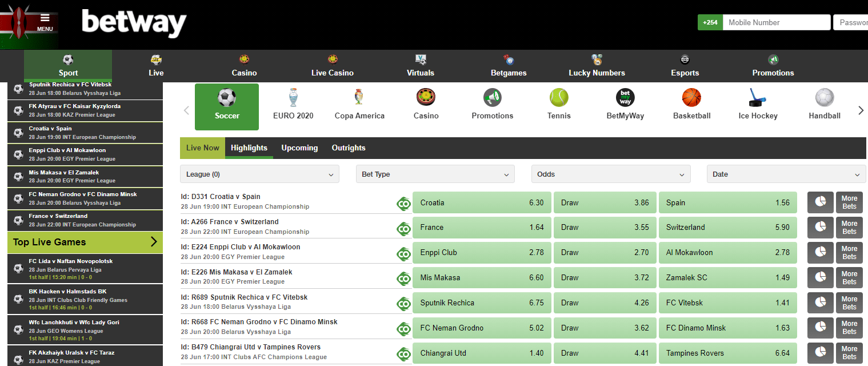Screen dimensions: 868x366
Task: Open the Esports navigation tab
Action: (x=685, y=65)
